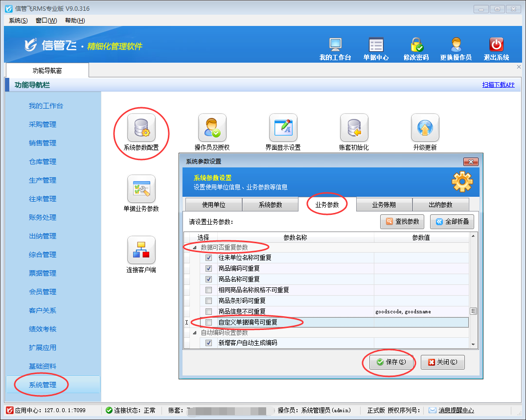Check 商品条形码可重复 checkbox

tap(209, 301)
